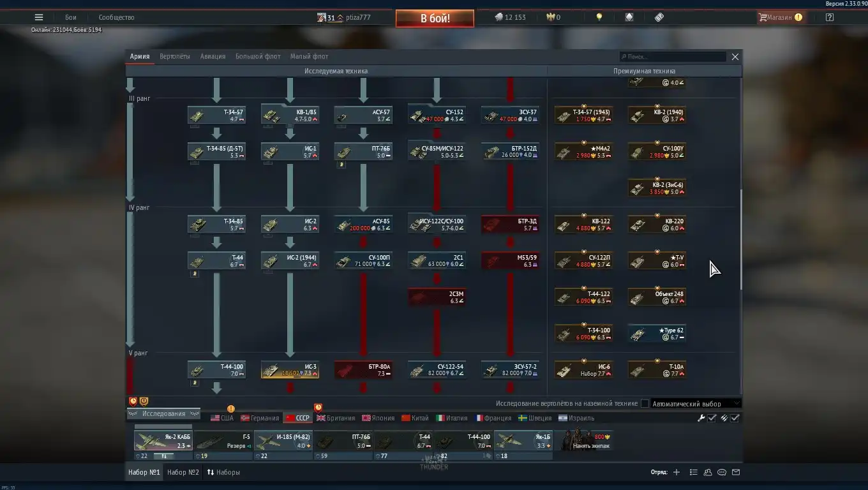Click the В бой! battle button

tap(435, 18)
